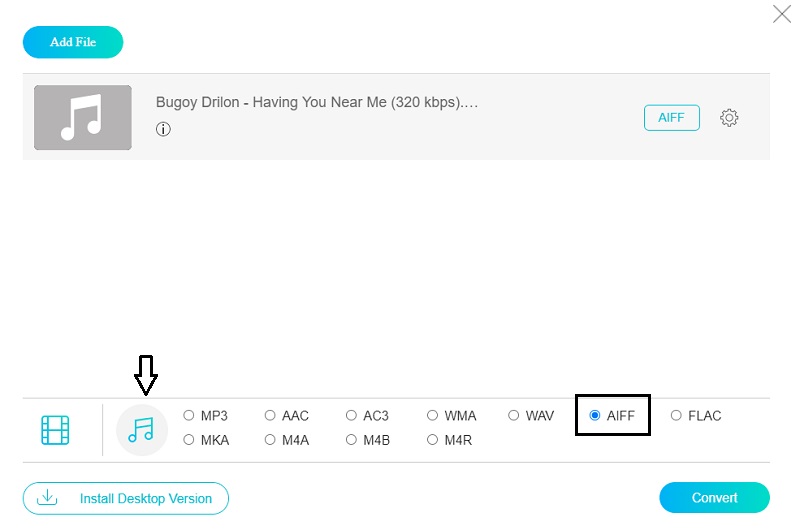Image resolution: width=800 pixels, height=530 pixels.
Task: Open the gear settings for the audio file
Action: pos(729,118)
